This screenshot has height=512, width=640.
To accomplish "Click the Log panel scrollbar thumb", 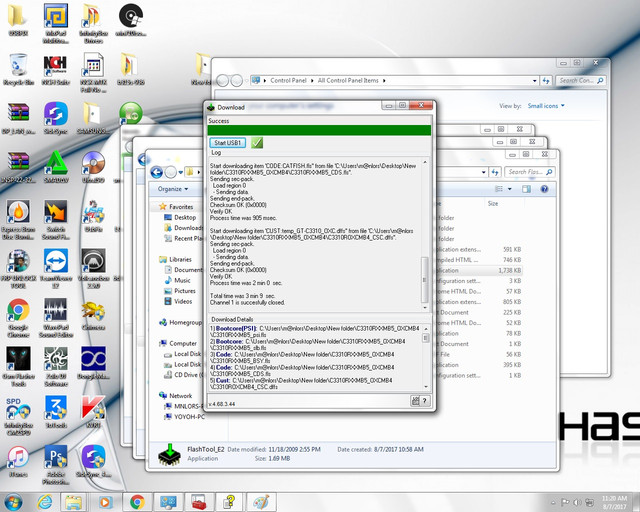I will click(424, 279).
